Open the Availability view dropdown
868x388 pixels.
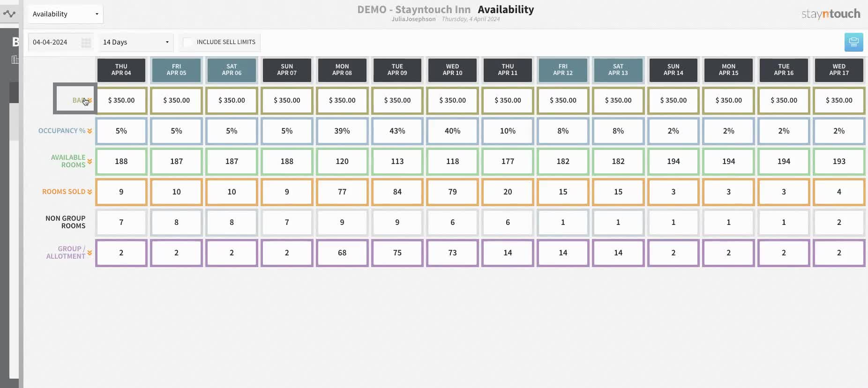coord(66,14)
